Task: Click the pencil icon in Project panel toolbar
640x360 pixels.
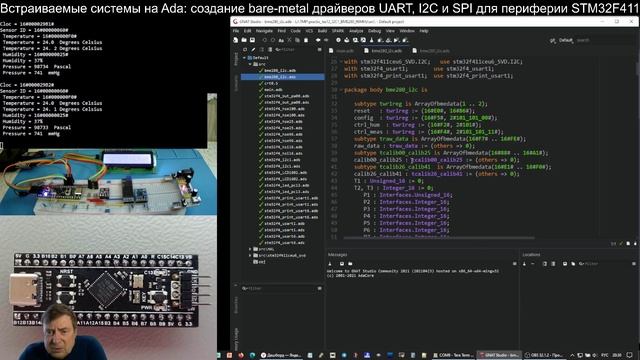Action: pyautogui.click(x=253, y=50)
